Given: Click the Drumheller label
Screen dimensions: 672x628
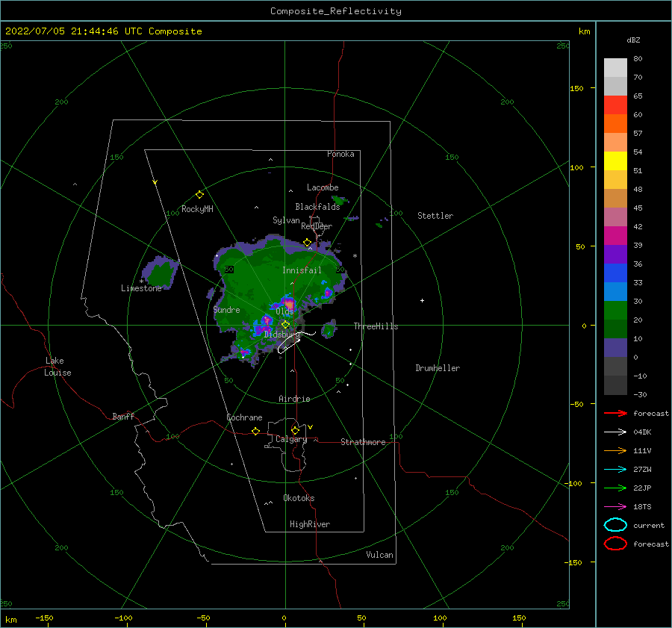Looking at the screenshot, I should (x=438, y=368).
